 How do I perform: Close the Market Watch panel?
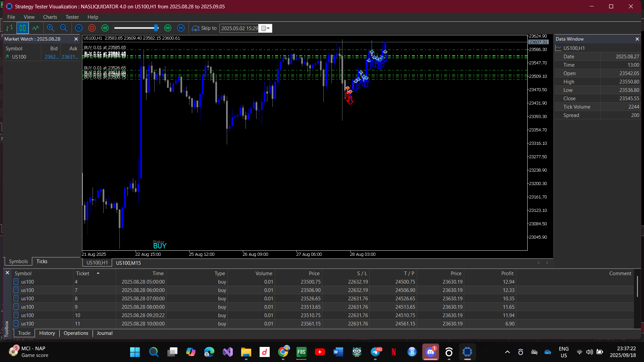[76, 39]
